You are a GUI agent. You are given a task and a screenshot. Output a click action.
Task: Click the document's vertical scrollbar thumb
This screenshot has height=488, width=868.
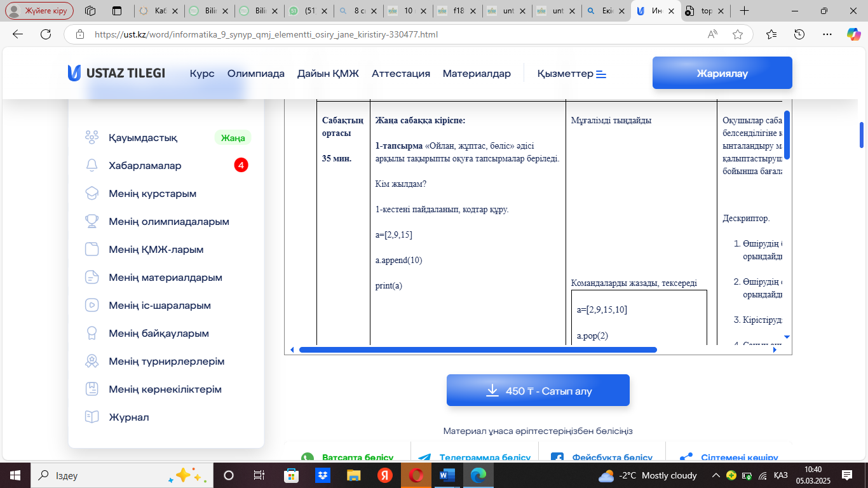click(x=787, y=135)
